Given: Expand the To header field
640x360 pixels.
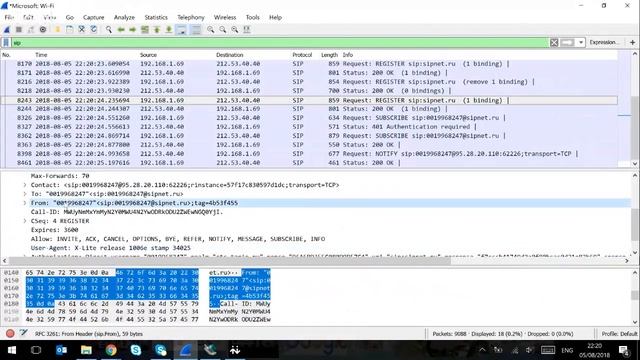Looking at the screenshot, I should coord(25,194).
